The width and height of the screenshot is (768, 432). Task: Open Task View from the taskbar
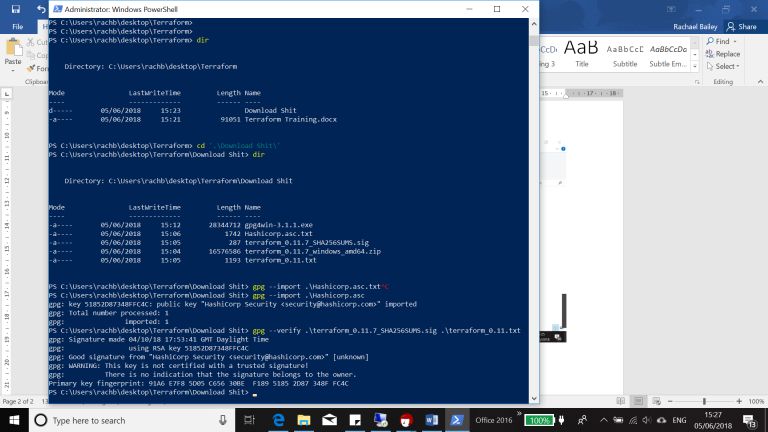tap(249, 420)
